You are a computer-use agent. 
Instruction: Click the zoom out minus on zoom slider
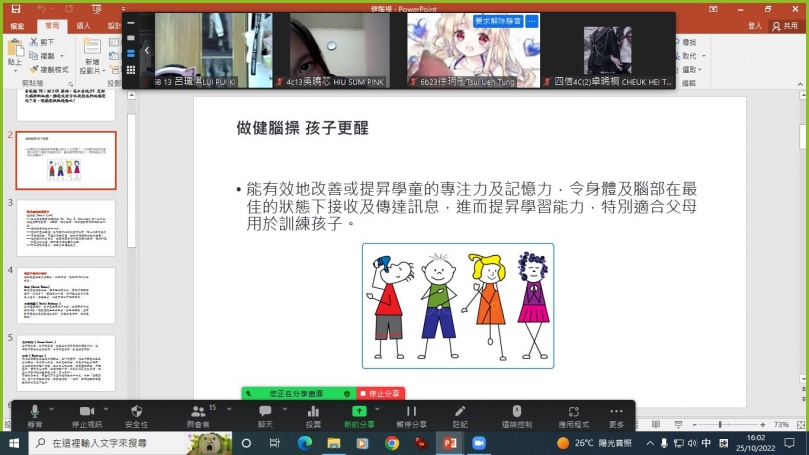click(x=694, y=425)
